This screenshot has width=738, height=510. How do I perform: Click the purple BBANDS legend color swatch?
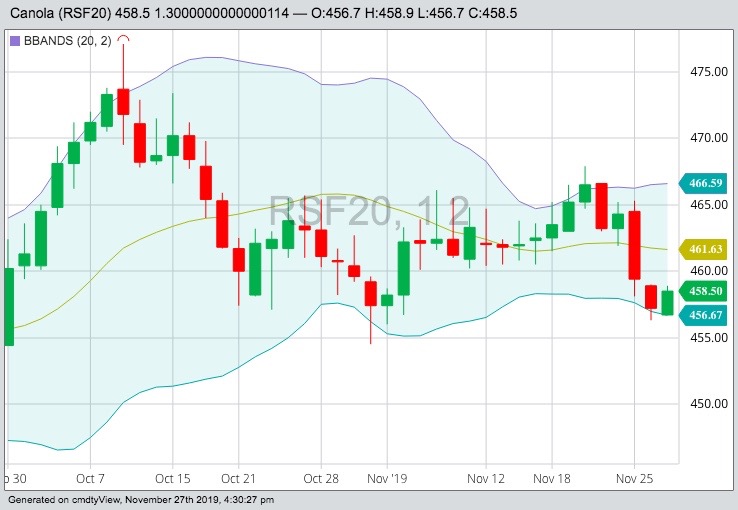(x=14, y=41)
